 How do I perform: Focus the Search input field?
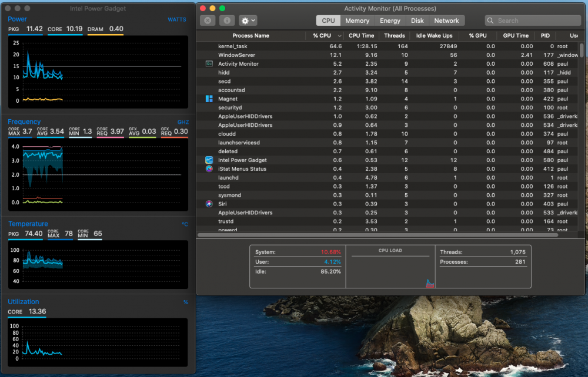(533, 21)
